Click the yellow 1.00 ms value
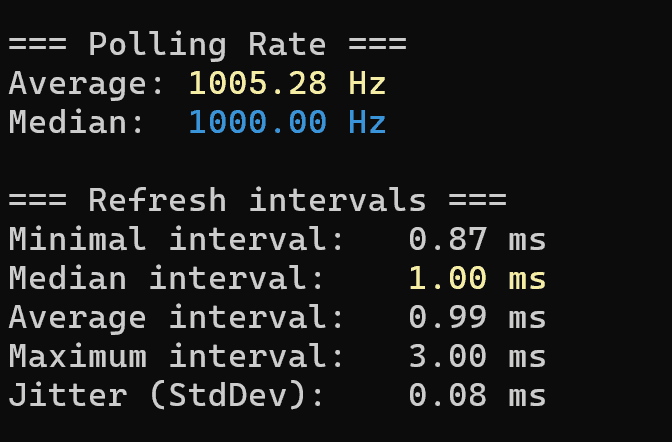The width and height of the screenshot is (672, 442). tap(477, 278)
